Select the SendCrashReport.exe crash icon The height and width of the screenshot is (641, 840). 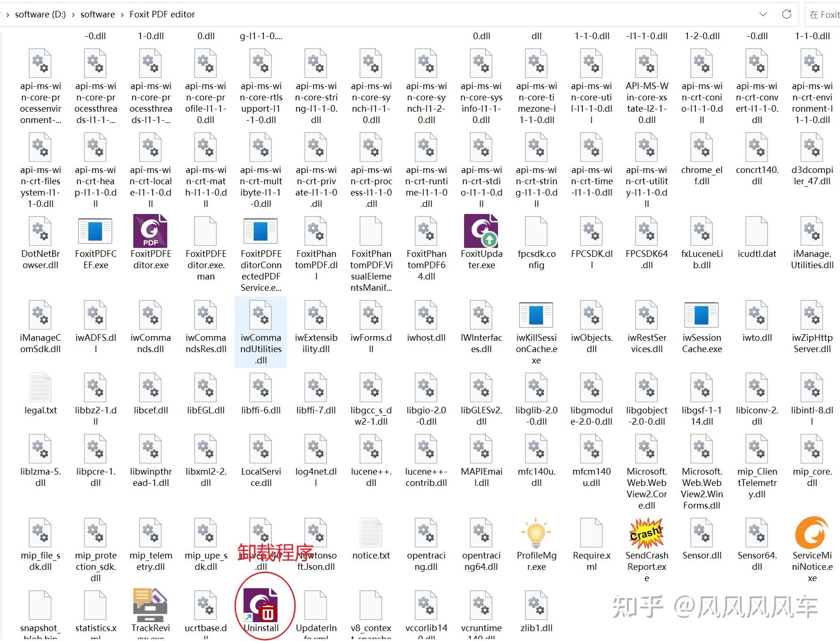[646, 533]
